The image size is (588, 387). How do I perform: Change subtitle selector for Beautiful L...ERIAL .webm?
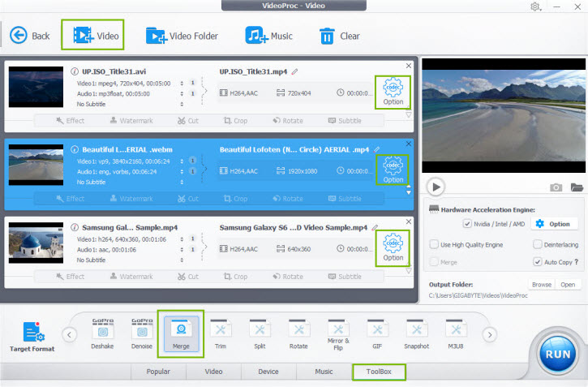[x=182, y=183]
